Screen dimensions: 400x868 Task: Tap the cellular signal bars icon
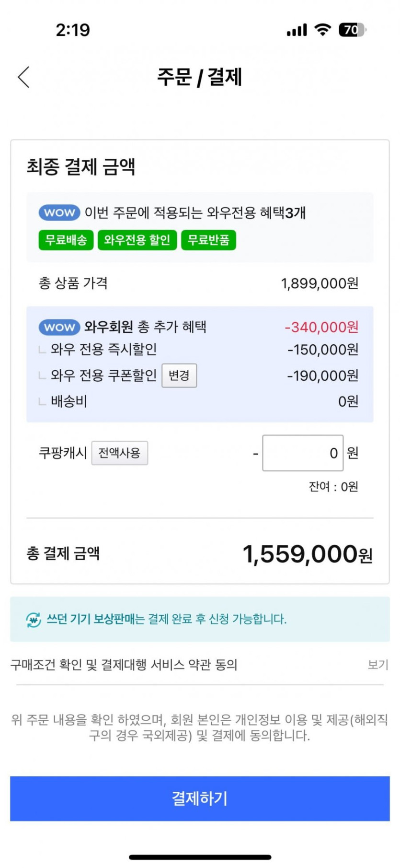pyautogui.click(x=297, y=31)
